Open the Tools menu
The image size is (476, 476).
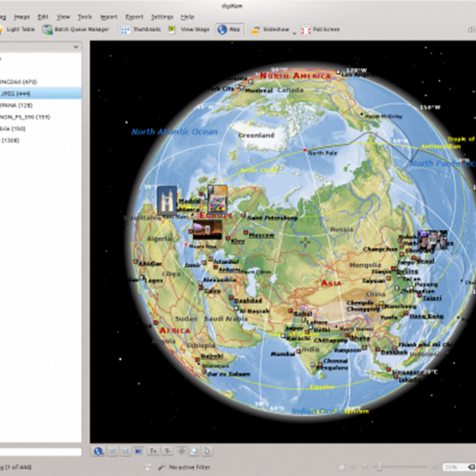pyautogui.click(x=84, y=17)
